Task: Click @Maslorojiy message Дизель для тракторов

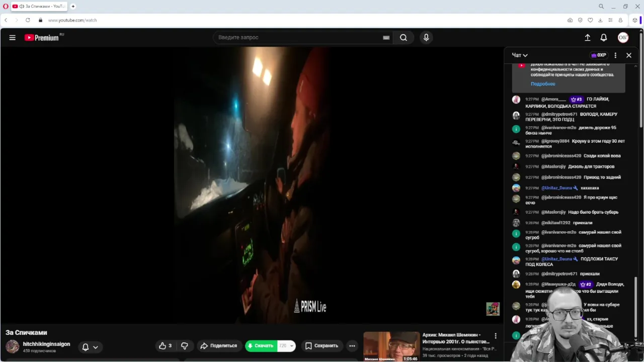Action: [569, 166]
